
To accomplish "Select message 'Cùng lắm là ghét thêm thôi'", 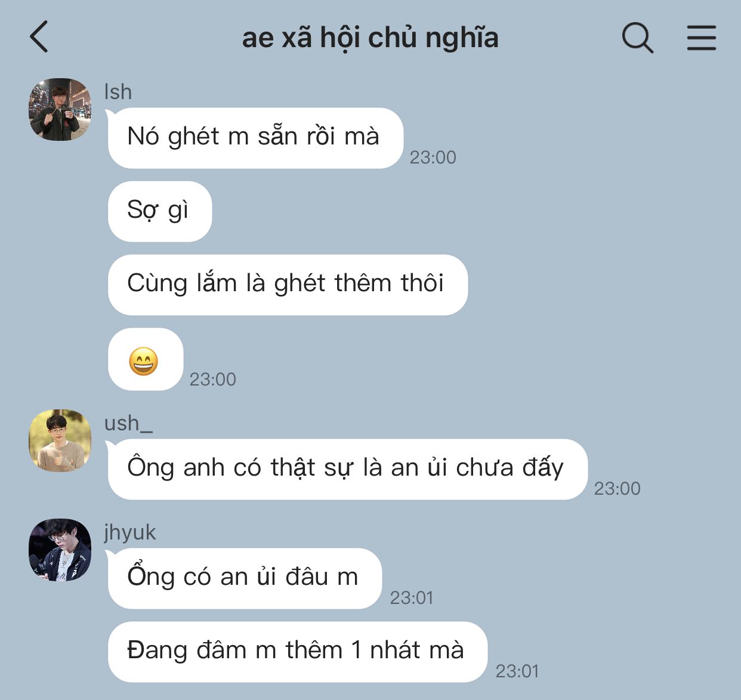I will click(288, 285).
